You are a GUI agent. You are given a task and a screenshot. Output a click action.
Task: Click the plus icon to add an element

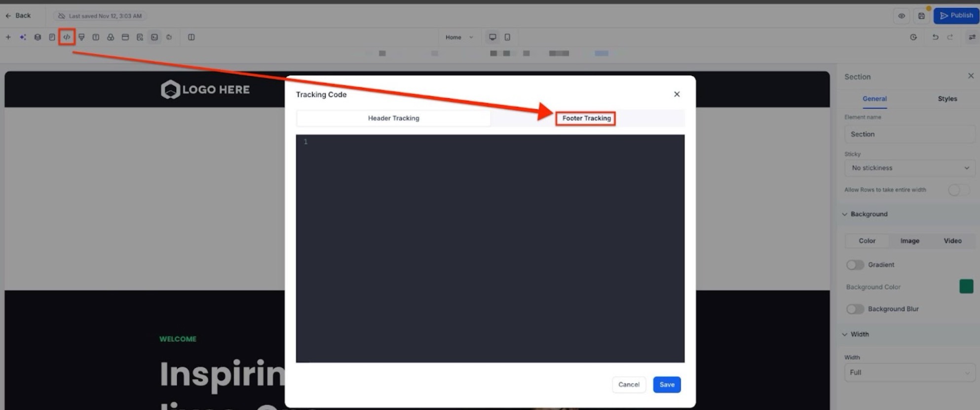tap(8, 37)
